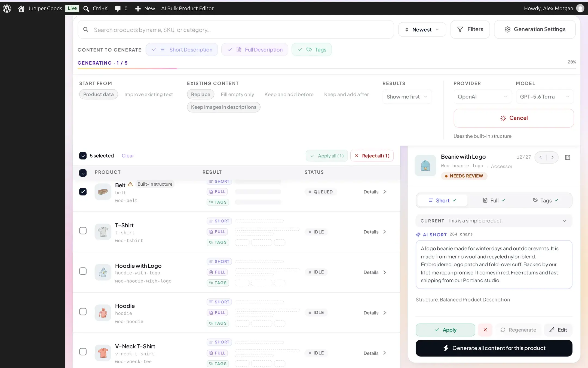Switch to the Tags tab in panel
Image resolution: width=588 pixels, height=368 pixels.
[x=546, y=200]
